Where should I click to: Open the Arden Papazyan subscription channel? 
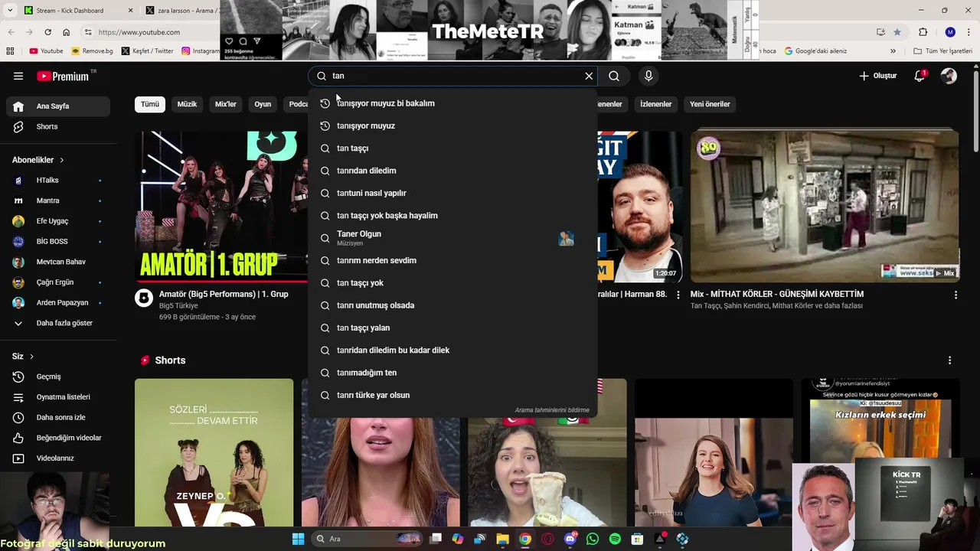click(58, 302)
